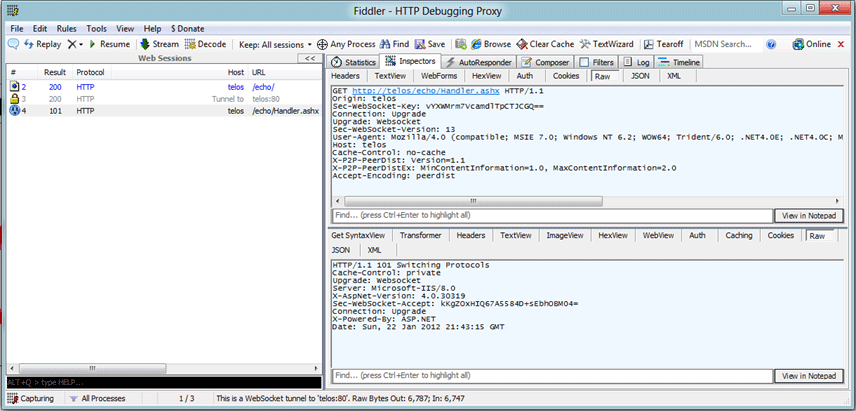Select Caching response tab

(739, 236)
